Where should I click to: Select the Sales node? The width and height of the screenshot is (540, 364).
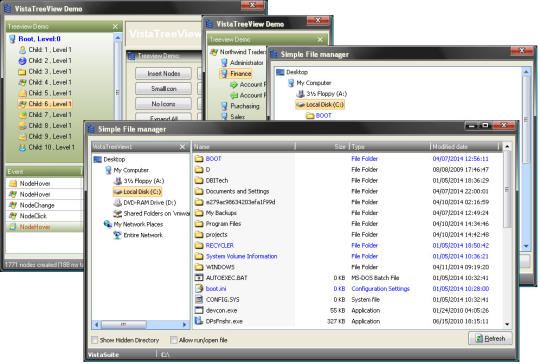[238, 117]
